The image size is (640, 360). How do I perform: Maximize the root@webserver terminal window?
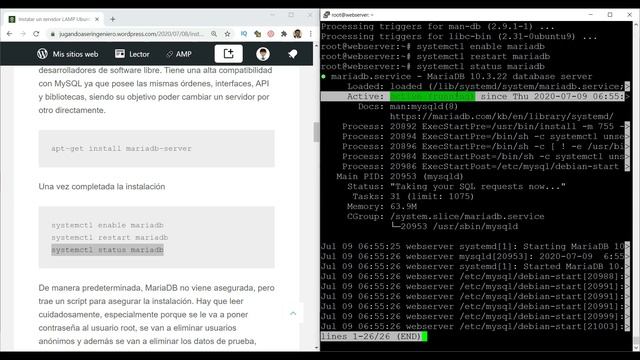click(x=610, y=15)
